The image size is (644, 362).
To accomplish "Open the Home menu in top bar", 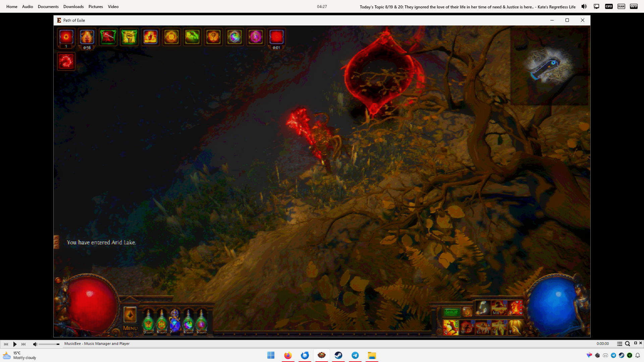I will pos(12,7).
